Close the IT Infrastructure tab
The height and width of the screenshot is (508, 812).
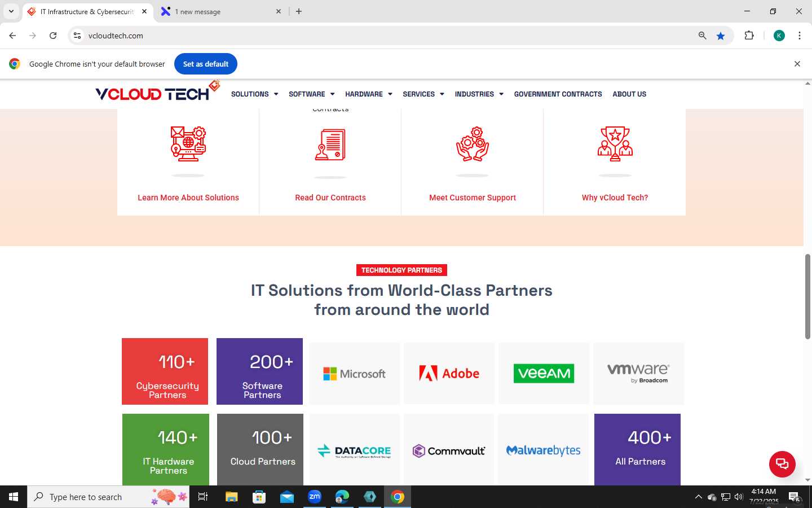[144, 11]
